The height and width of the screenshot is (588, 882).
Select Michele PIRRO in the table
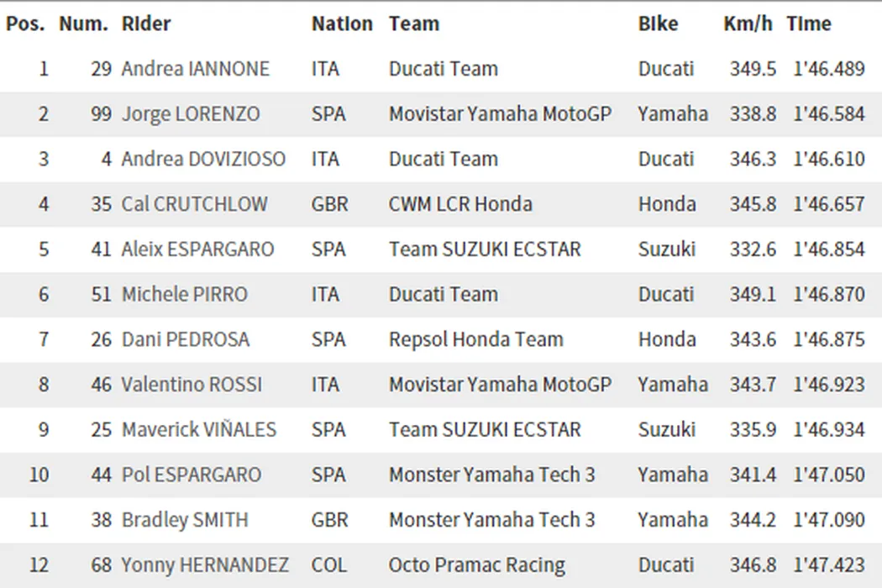[185, 295]
